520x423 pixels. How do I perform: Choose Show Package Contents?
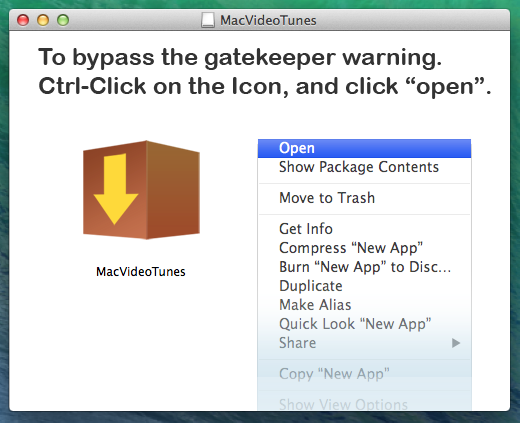[x=364, y=167]
